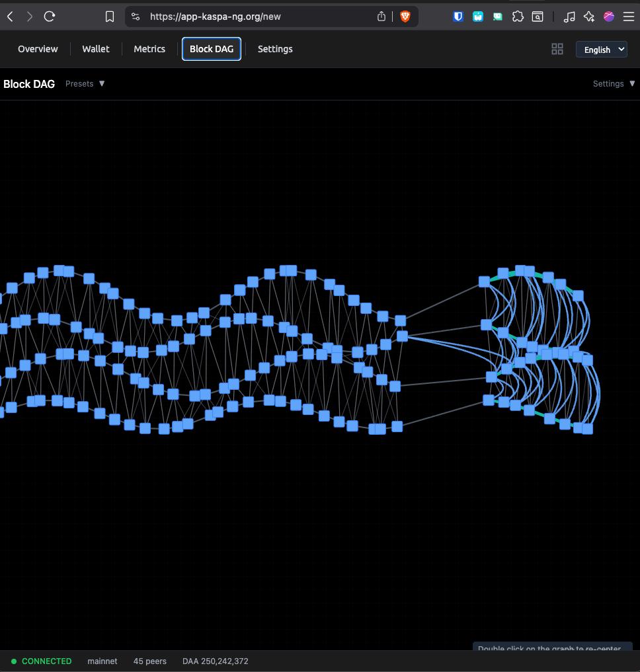Open the top Settings tab
This screenshot has width=640, height=672.
coord(275,49)
